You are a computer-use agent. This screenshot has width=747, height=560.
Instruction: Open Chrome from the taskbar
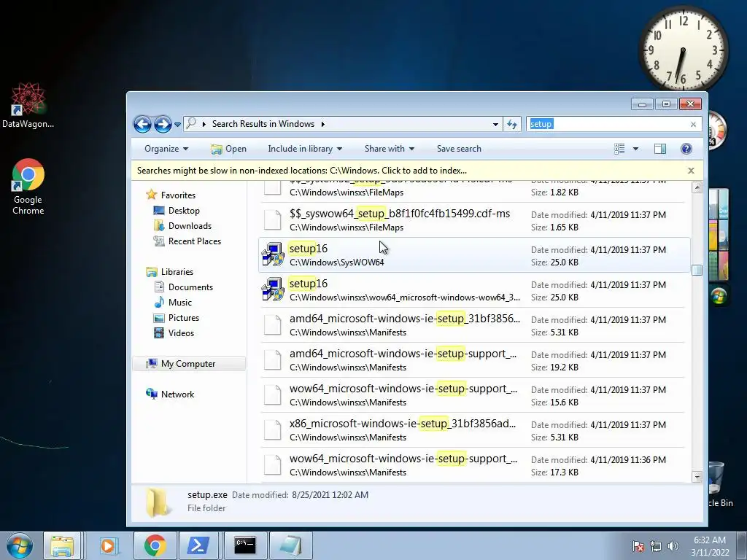click(x=155, y=545)
